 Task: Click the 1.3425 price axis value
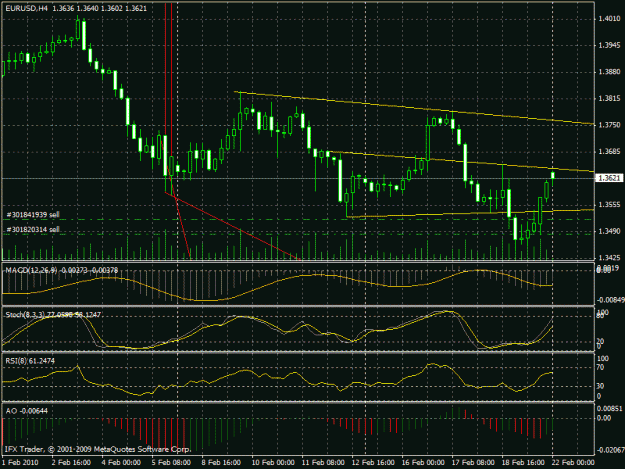[609, 258]
